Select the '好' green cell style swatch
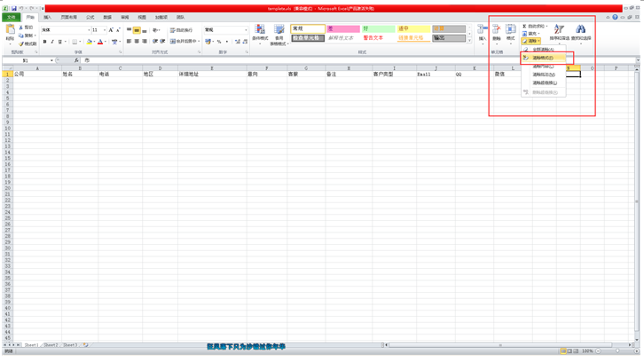The height and width of the screenshot is (362, 644). (377, 29)
